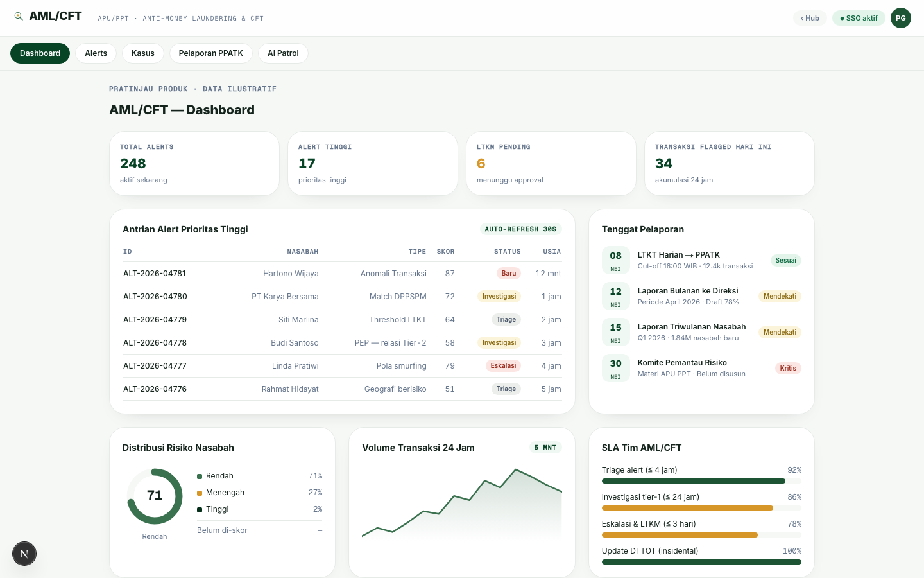Open the LTKM Pending summary card
Image resolution: width=924 pixels, height=578 pixels.
click(x=551, y=164)
